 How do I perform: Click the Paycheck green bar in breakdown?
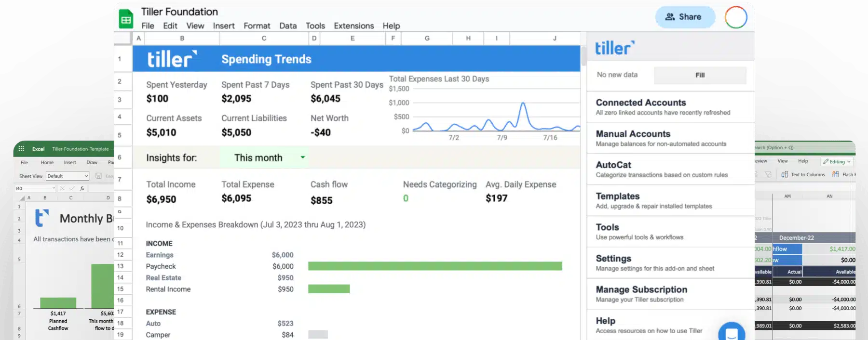435,266
